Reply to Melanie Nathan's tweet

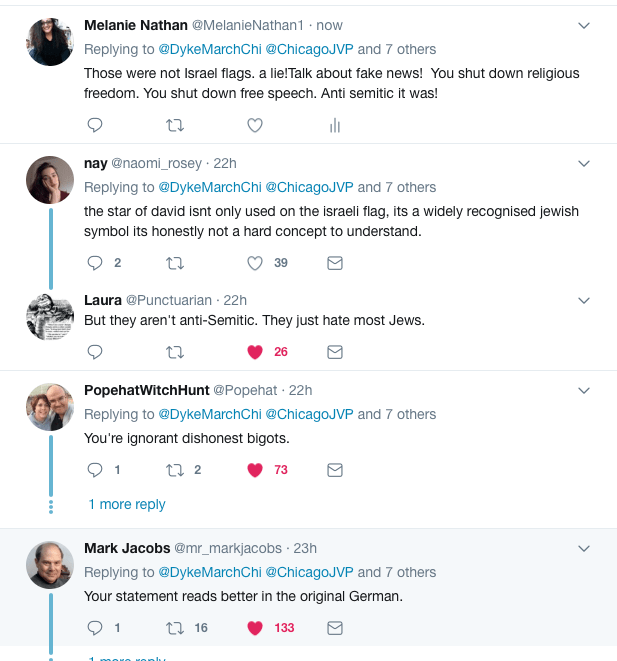[x=95, y=125]
